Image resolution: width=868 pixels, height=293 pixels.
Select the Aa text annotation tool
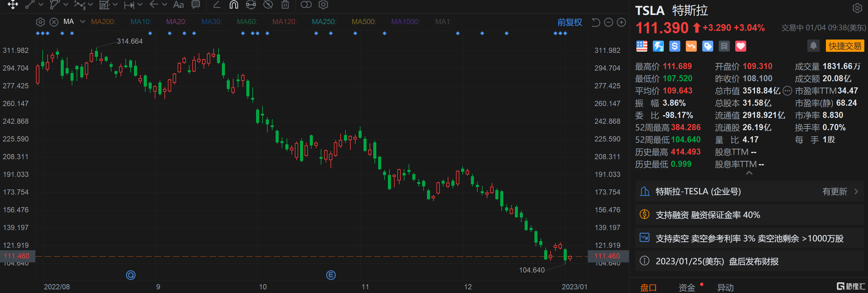178,4
